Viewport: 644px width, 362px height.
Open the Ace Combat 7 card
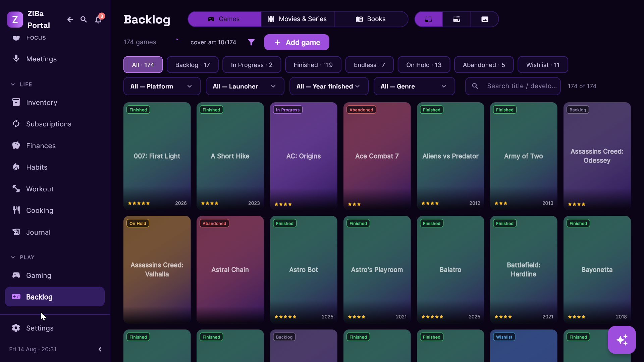(x=377, y=156)
